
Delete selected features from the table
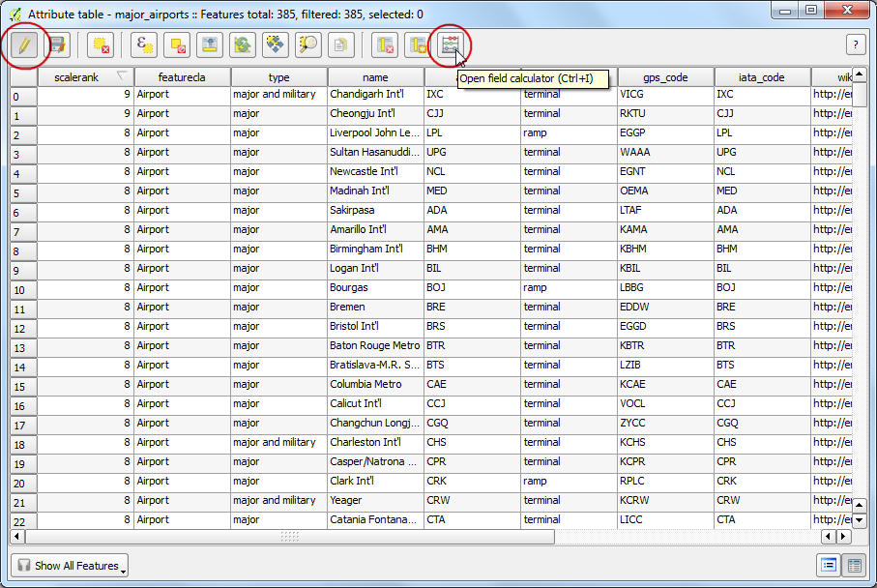point(100,44)
